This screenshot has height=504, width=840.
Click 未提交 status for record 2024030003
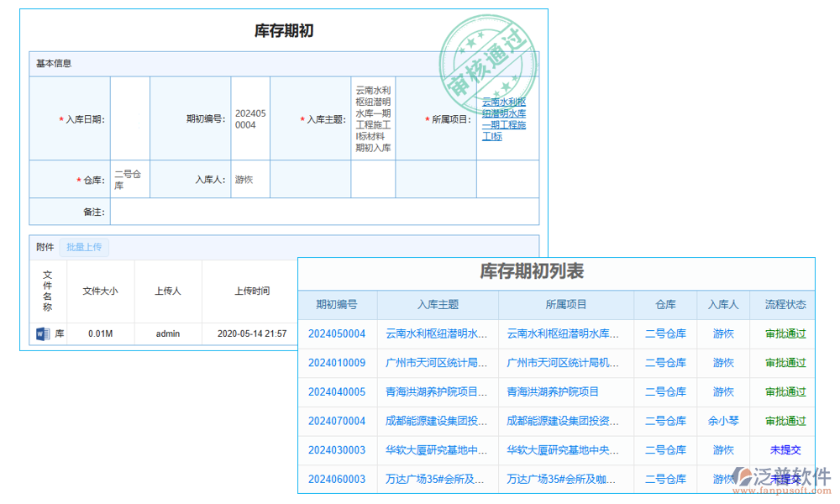[x=783, y=450]
